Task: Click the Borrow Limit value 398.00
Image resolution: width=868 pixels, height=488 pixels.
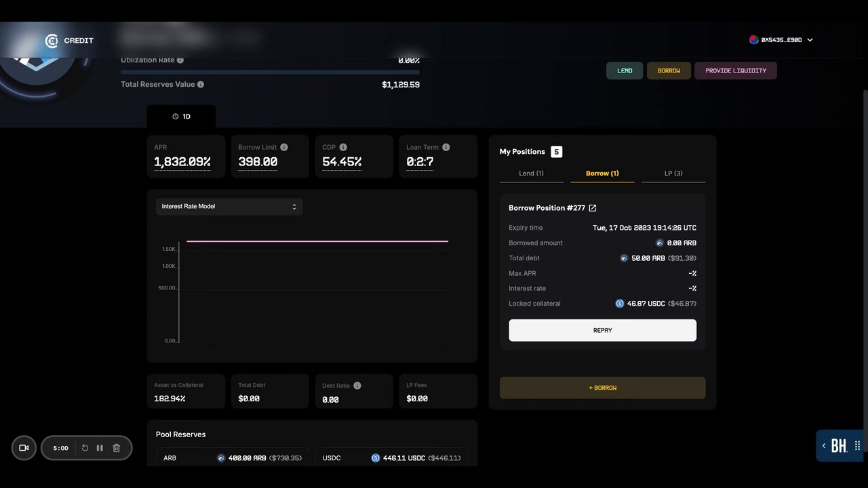Action: [258, 162]
